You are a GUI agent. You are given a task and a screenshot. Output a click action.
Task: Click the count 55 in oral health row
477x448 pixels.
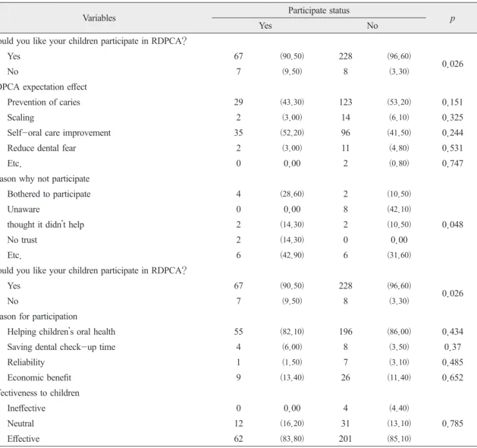[238, 331]
